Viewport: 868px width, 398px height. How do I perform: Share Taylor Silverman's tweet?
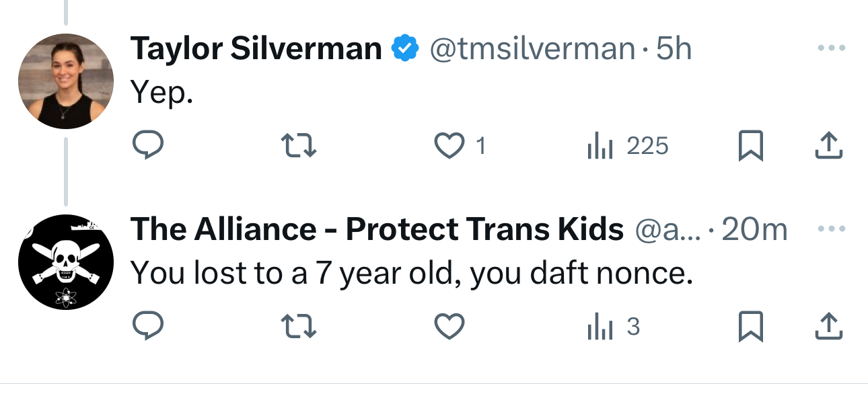pos(828,145)
